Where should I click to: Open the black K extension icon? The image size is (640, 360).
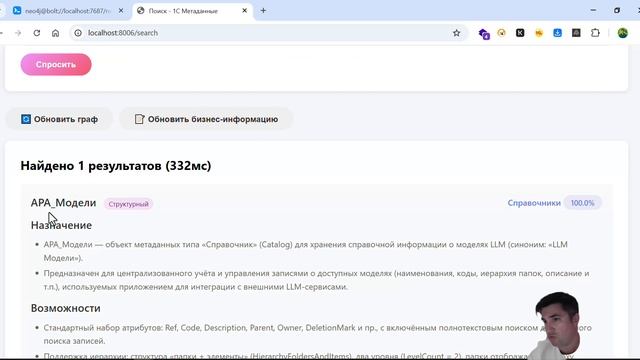coord(520,33)
